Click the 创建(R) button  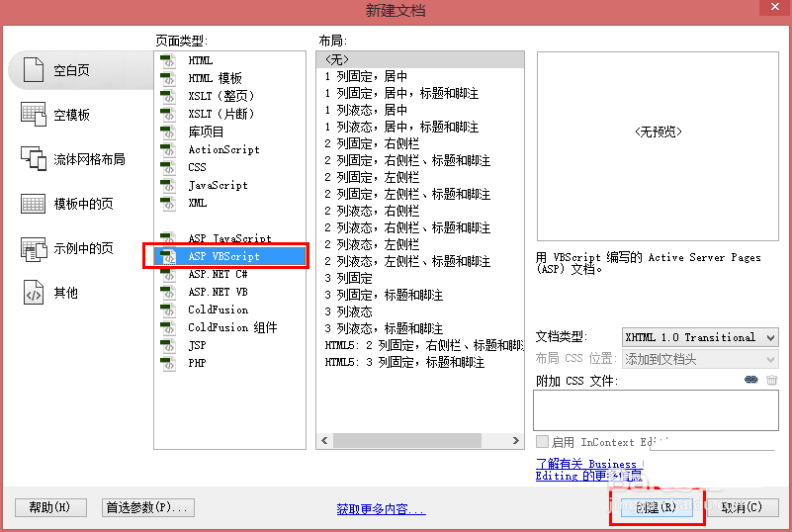[657, 507]
